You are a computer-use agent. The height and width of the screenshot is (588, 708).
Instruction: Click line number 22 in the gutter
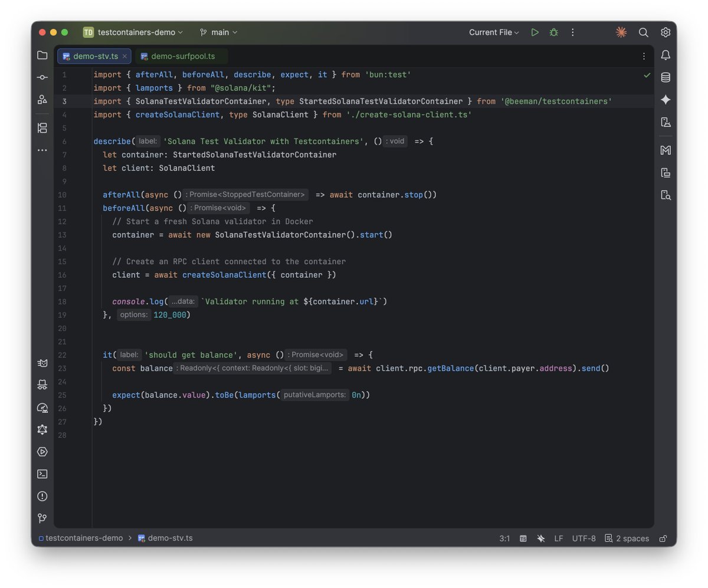click(63, 355)
